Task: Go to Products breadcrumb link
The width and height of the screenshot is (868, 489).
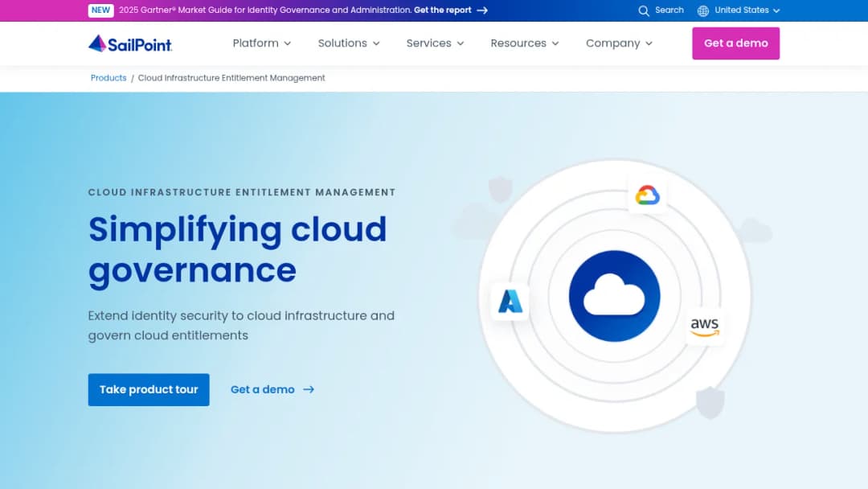Action: [x=108, y=78]
